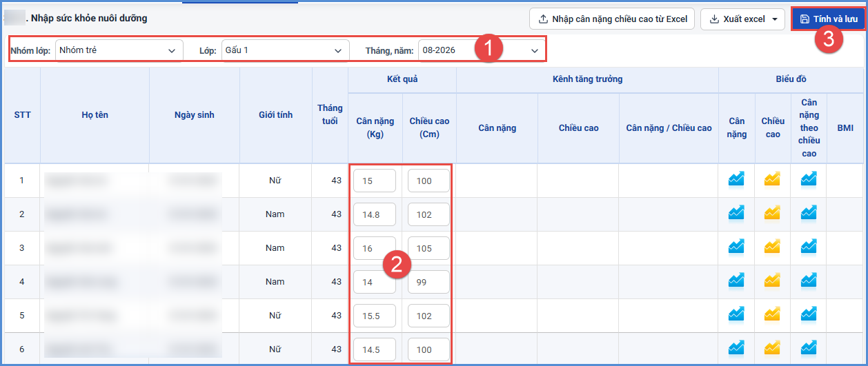Open weight chart for row 2

click(x=736, y=213)
